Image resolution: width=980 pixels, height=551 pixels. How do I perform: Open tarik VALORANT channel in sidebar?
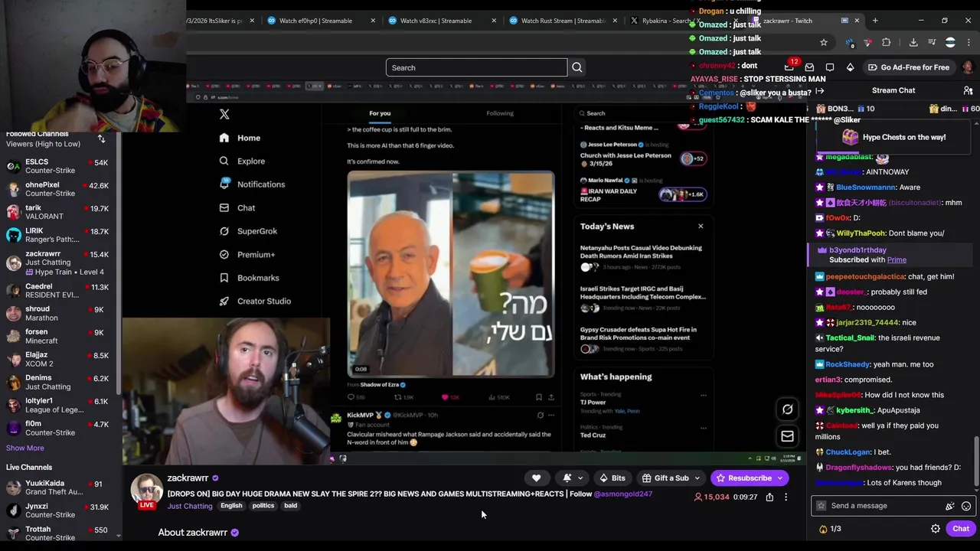(57, 212)
